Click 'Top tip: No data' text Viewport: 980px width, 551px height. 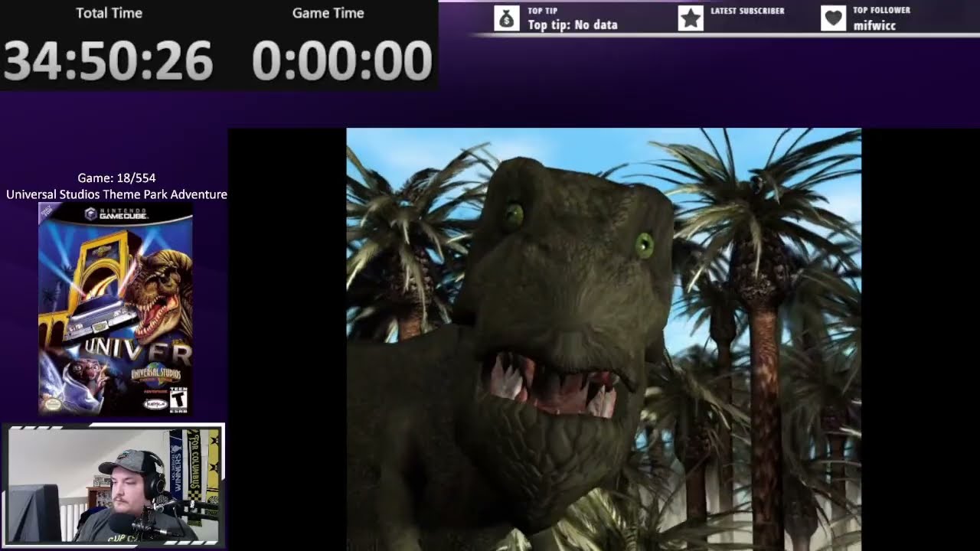pyautogui.click(x=573, y=25)
